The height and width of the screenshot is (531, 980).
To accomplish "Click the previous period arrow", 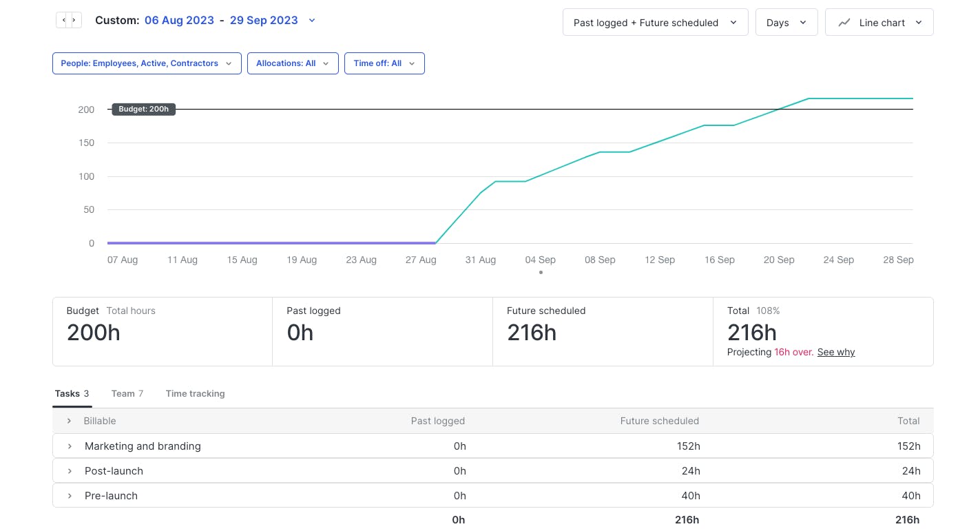I will [63, 20].
